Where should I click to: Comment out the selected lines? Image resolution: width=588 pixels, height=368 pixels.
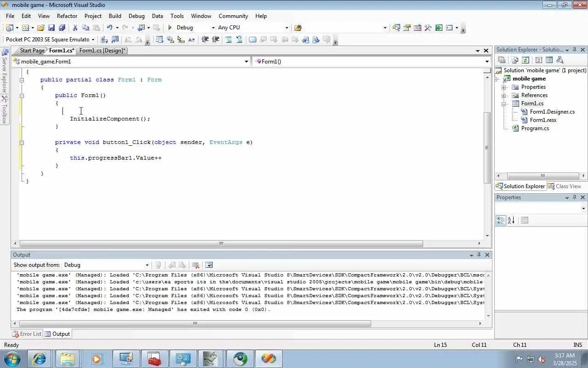(228, 40)
